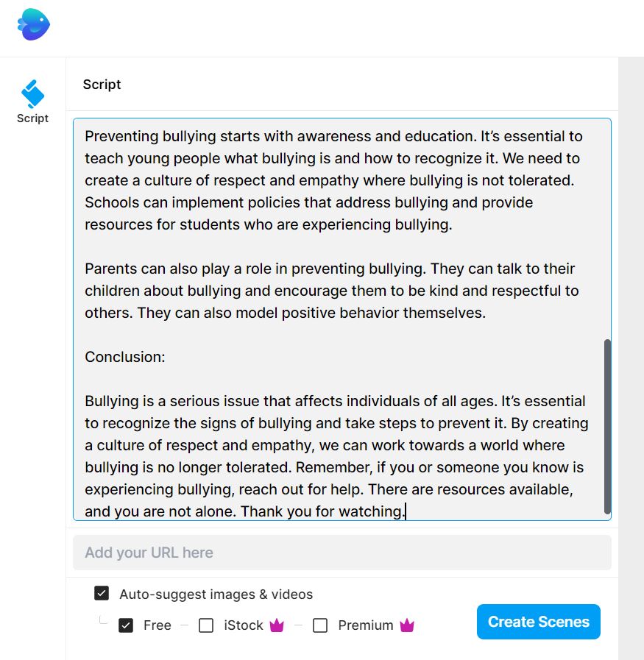Click the iStock label text
This screenshot has width=644, height=660.
[244, 625]
